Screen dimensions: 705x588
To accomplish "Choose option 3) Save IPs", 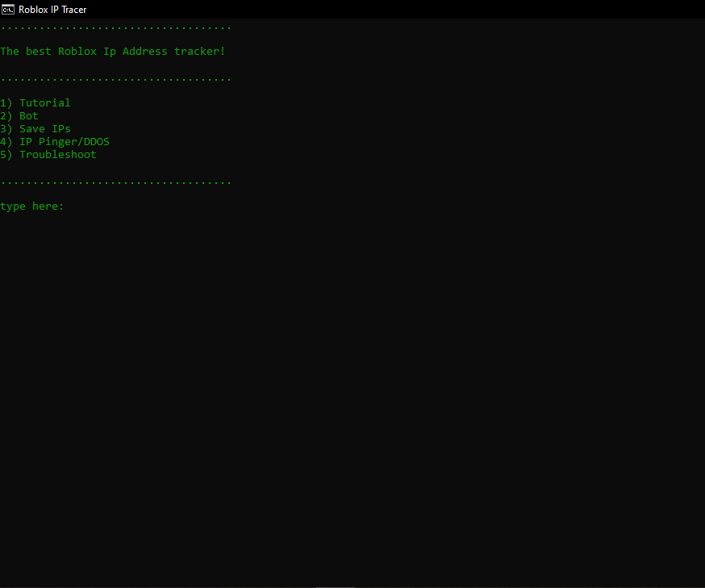I will 35,128.
